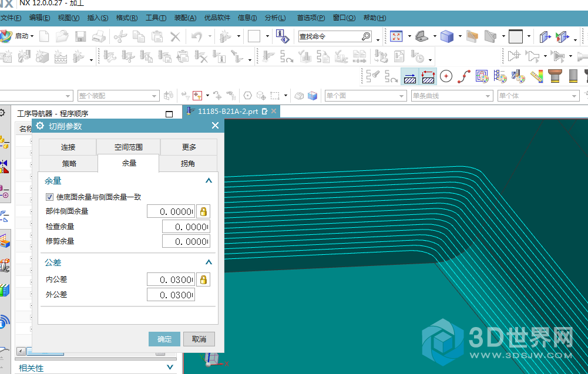Viewport: 588px width, 374px height.
Task: Click the Delete X icon
Action: 175,36
